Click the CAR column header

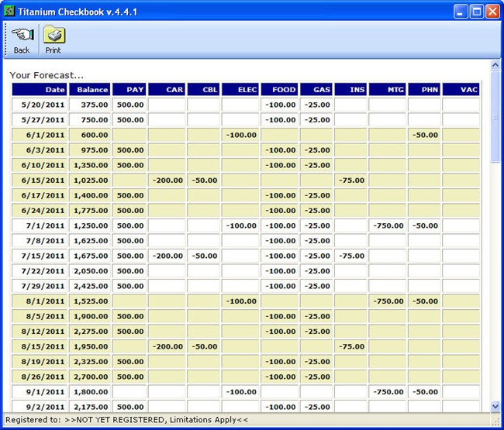[167, 90]
